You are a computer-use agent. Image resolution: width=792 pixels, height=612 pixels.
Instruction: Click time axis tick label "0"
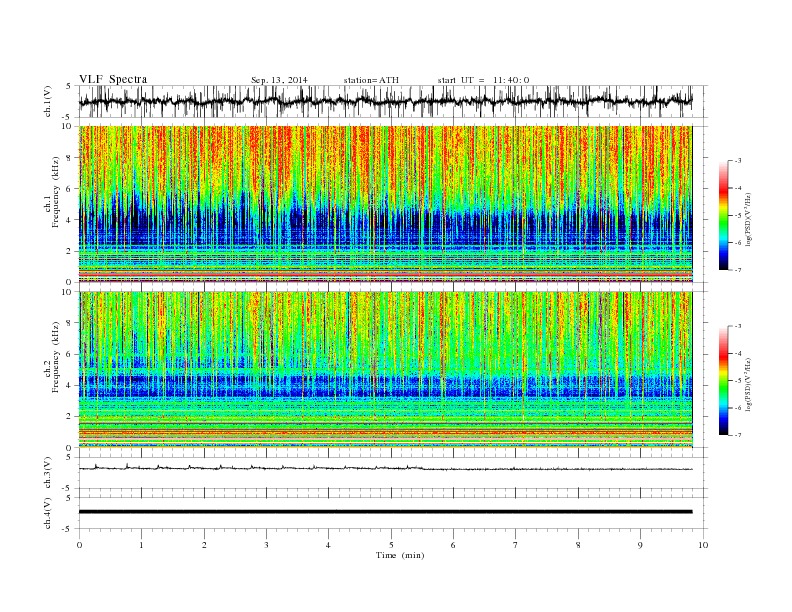pyautogui.click(x=79, y=545)
